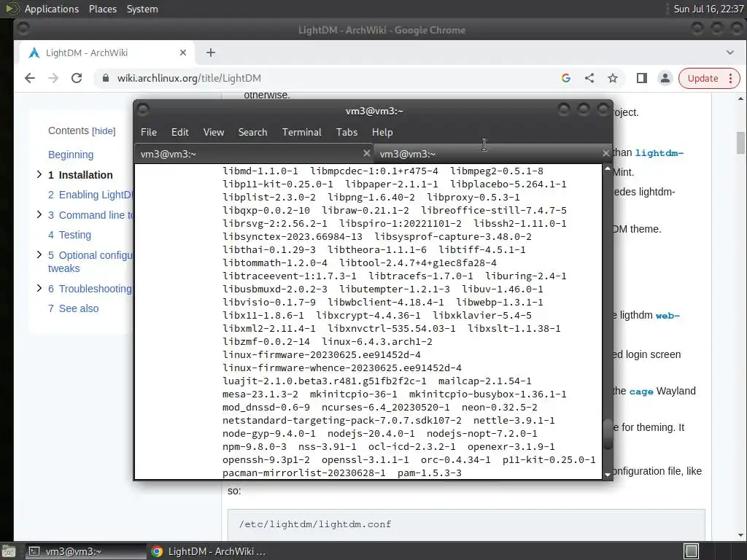Open the Chrome profile avatar
This screenshot has height=560, width=747.
point(665,78)
